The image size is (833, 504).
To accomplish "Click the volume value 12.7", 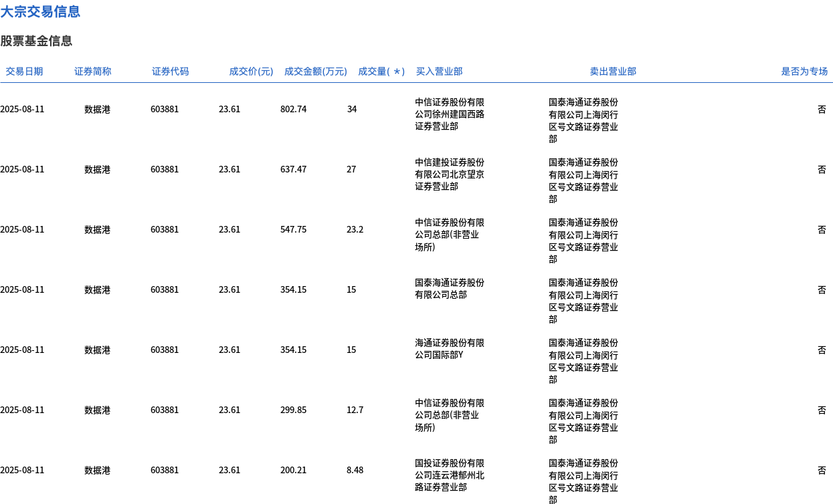I will (x=355, y=410).
